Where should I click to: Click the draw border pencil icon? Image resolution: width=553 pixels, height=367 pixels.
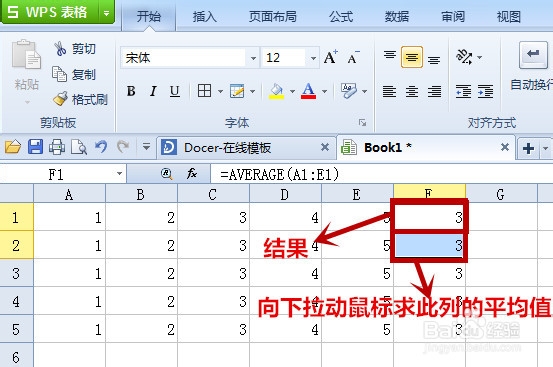click(237, 91)
